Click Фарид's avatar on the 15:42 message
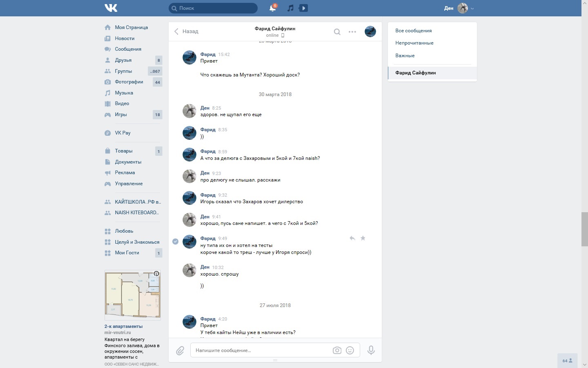 [x=189, y=58]
